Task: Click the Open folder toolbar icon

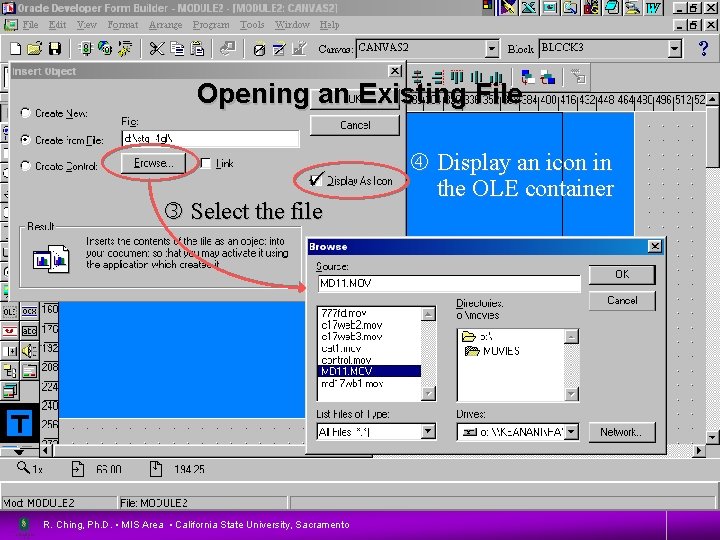Action: click(34, 48)
